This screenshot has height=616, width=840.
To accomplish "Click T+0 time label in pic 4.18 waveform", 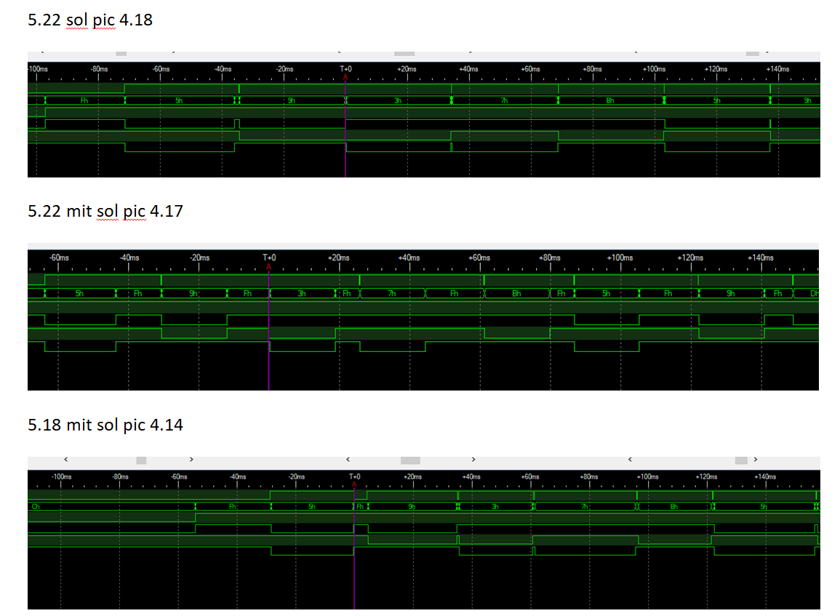I will (346, 69).
